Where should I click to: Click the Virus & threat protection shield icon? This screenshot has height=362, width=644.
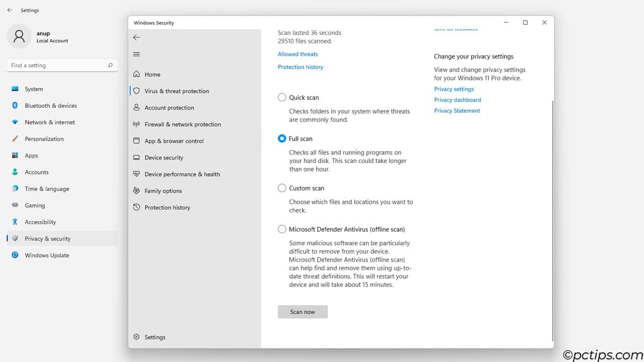[x=136, y=91]
